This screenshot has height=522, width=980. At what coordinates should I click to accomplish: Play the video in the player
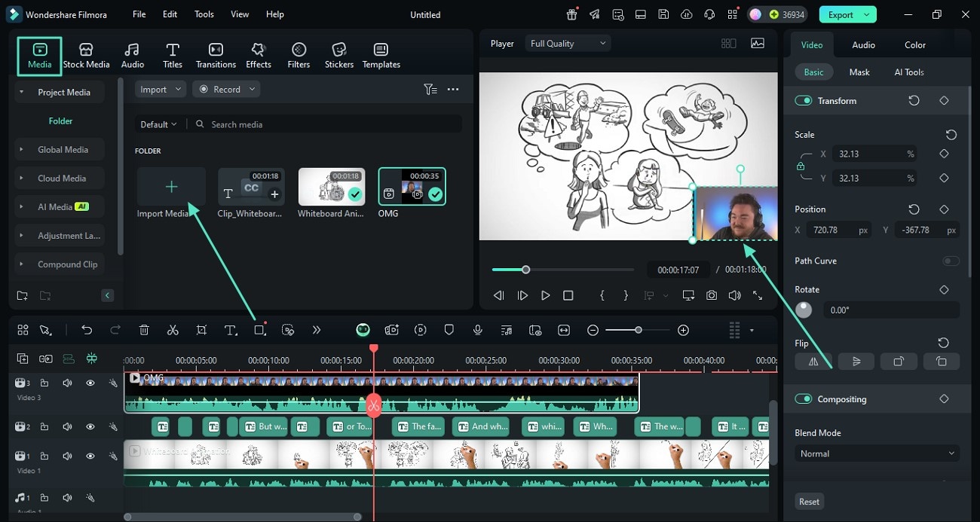545,295
